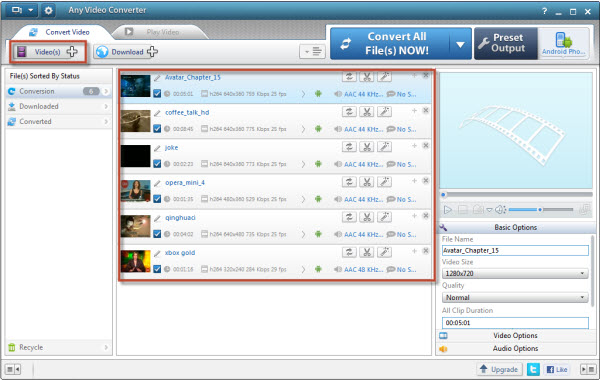
Task: Uncheck the xbox gold checkbox
Action: click(x=157, y=269)
